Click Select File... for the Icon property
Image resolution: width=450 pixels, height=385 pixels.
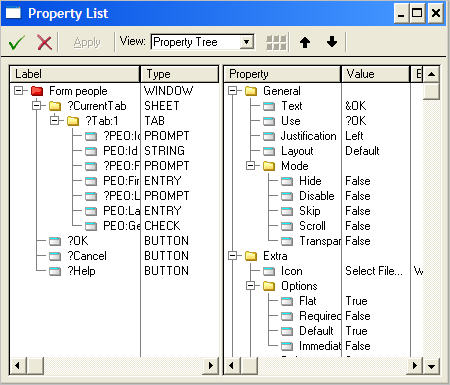click(374, 271)
